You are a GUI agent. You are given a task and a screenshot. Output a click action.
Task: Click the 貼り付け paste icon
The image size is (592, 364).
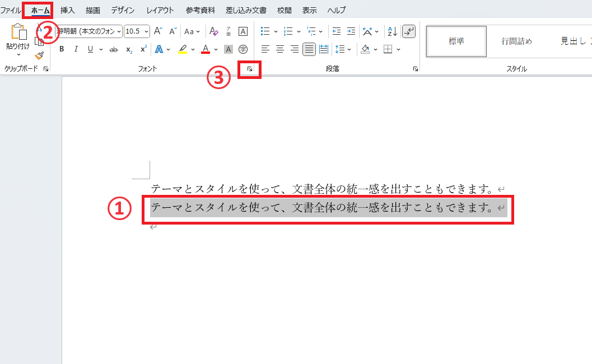tap(18, 32)
